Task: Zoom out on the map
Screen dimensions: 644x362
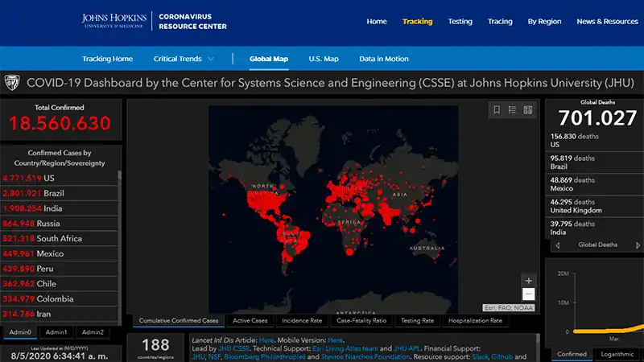Action: (x=528, y=294)
